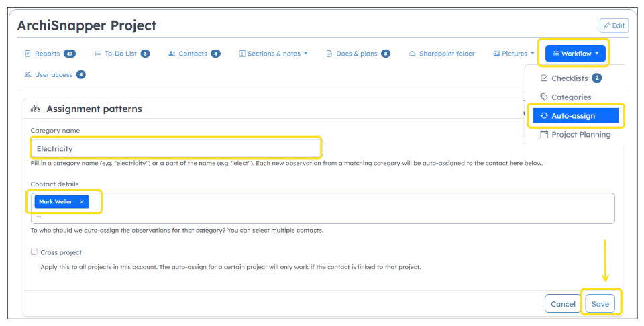The width and height of the screenshot is (644, 326).
Task: Click the Reports document icon
Action: point(28,54)
